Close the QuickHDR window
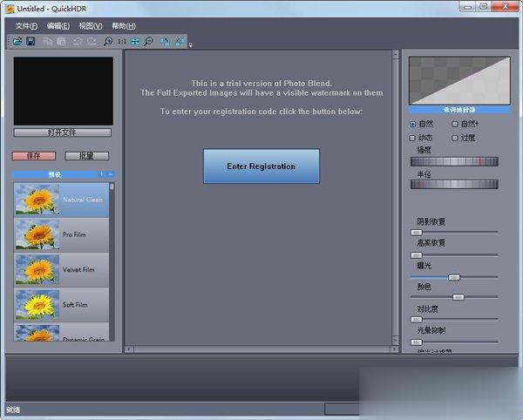Image resolution: width=523 pixels, height=420 pixels. click(505, 6)
